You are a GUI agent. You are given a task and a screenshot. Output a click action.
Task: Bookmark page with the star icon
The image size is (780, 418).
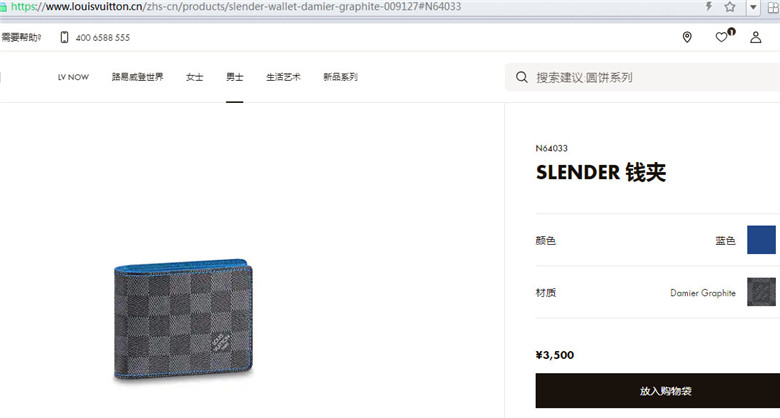[730, 6]
